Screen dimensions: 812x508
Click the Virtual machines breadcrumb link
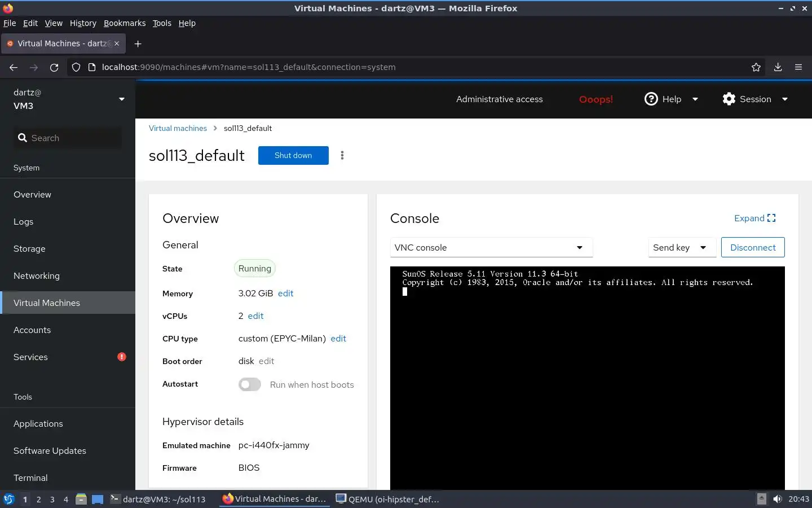[178, 128]
